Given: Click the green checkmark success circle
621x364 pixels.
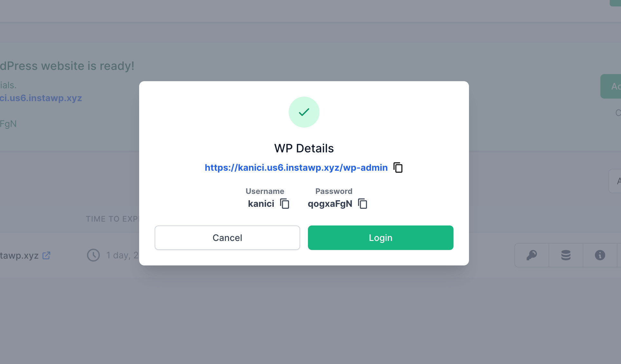Looking at the screenshot, I should 304,112.
